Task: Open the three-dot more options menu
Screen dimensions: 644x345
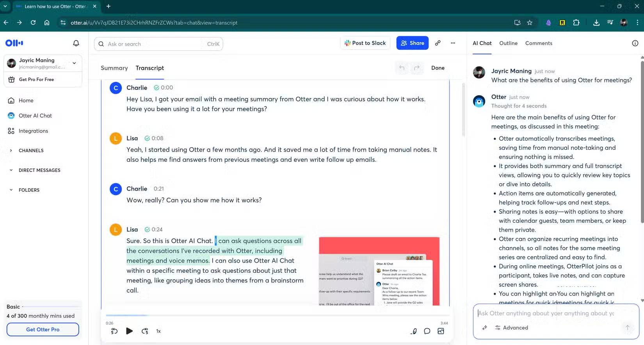Action: coord(453,43)
